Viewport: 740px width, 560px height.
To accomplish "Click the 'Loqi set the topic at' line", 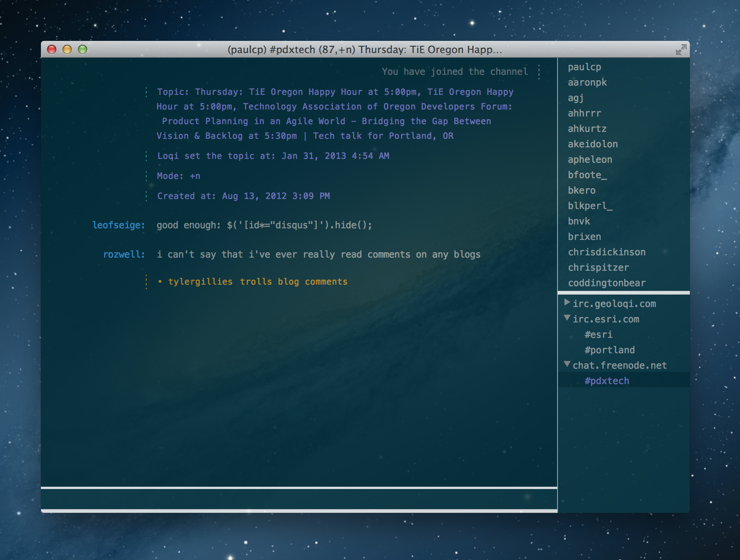I will pyautogui.click(x=273, y=156).
